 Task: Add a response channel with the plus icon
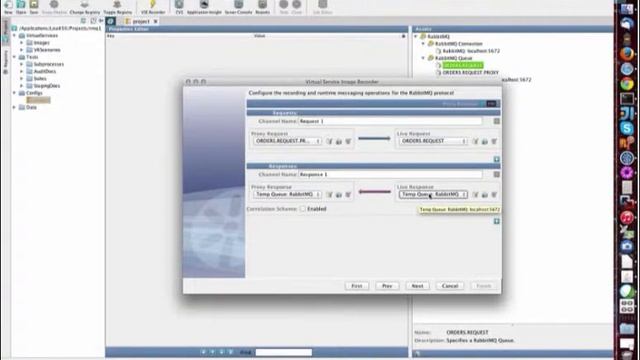click(x=496, y=221)
